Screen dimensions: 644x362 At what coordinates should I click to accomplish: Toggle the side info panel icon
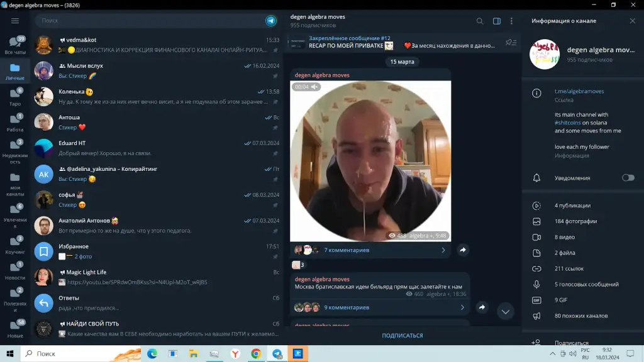497,21
